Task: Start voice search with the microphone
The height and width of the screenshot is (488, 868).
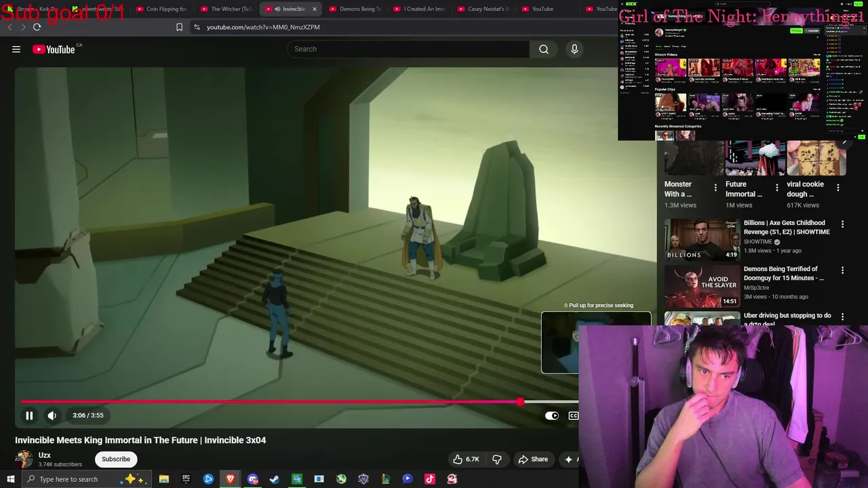Action: [574, 49]
